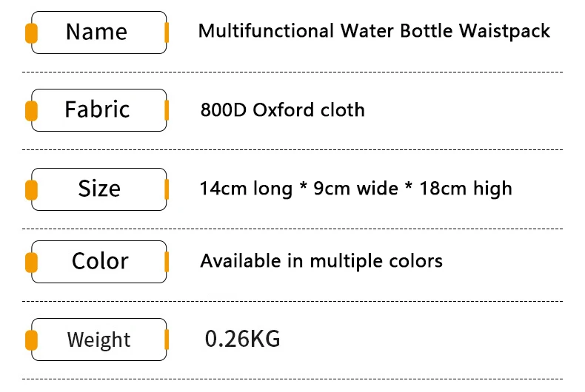This screenshot has height=392, width=585.
Task: Select the Size label box
Action: click(98, 189)
